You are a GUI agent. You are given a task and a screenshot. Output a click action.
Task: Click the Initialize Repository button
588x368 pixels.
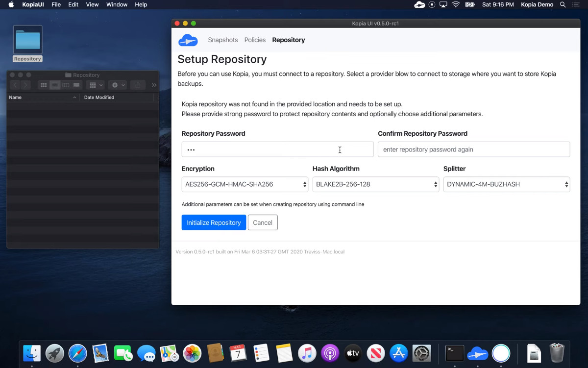tap(214, 222)
